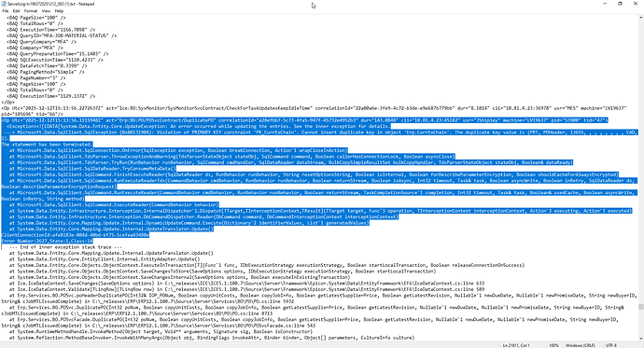Click the Notepad document icon in title bar
644x348 pixels.
(x=4, y=4)
